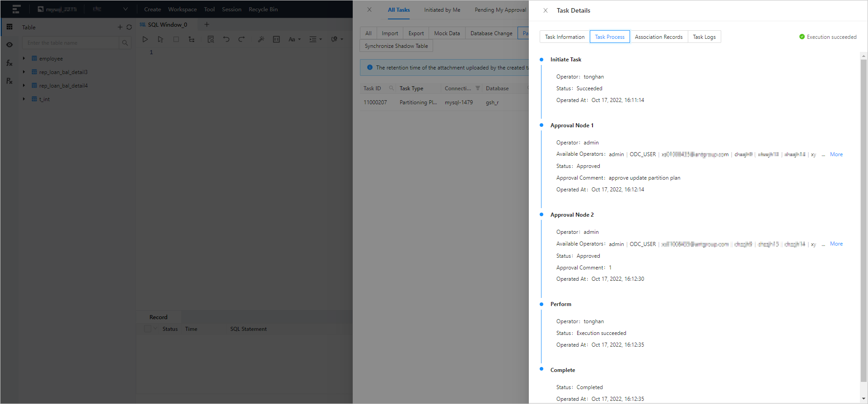
Task: Open the Function (fx) sidebar icon
Action: point(9,63)
